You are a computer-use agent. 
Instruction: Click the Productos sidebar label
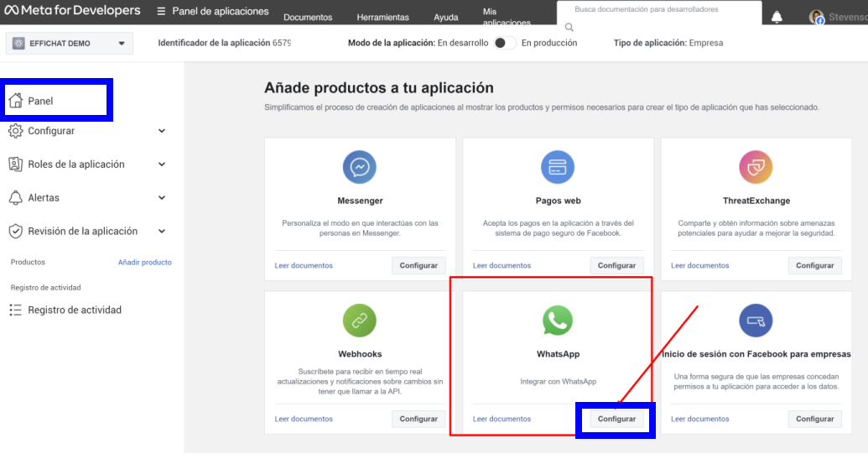pyautogui.click(x=28, y=263)
